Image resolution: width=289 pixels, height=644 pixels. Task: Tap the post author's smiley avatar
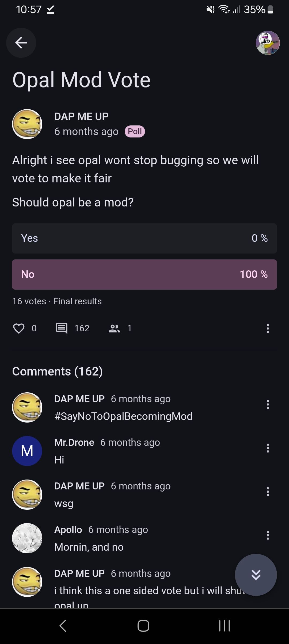tap(27, 124)
